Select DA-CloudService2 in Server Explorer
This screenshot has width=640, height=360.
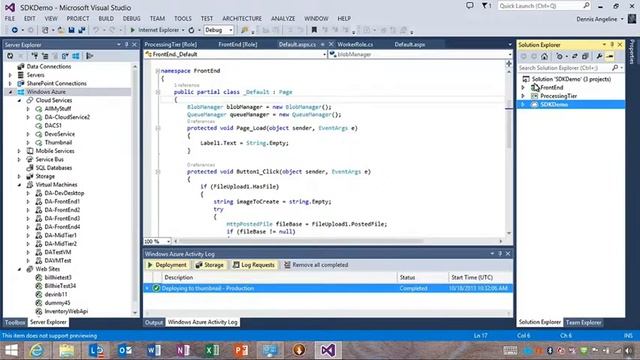coord(67,117)
